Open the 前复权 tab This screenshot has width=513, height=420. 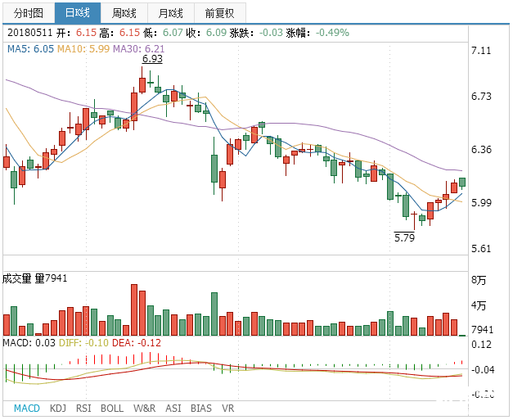[x=220, y=13]
